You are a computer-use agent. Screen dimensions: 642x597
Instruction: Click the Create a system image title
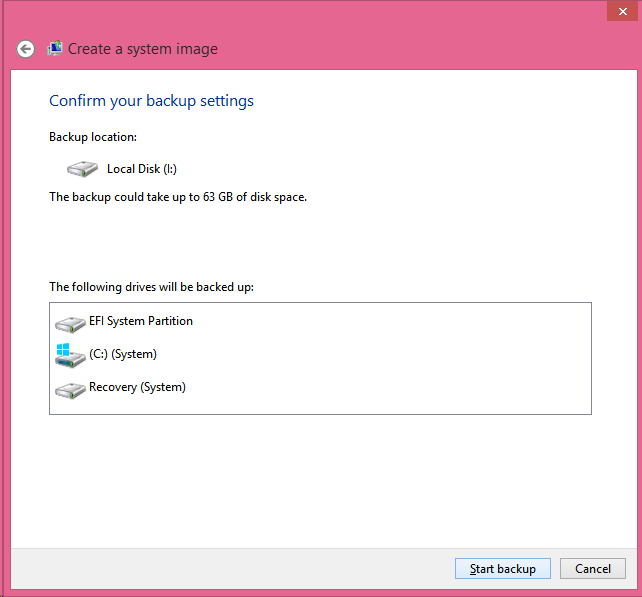(x=142, y=49)
